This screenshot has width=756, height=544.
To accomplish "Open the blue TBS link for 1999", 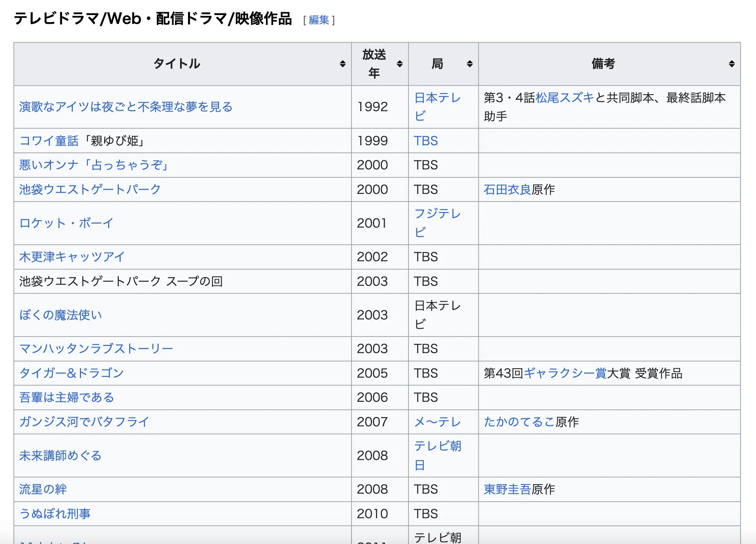I will (x=425, y=141).
